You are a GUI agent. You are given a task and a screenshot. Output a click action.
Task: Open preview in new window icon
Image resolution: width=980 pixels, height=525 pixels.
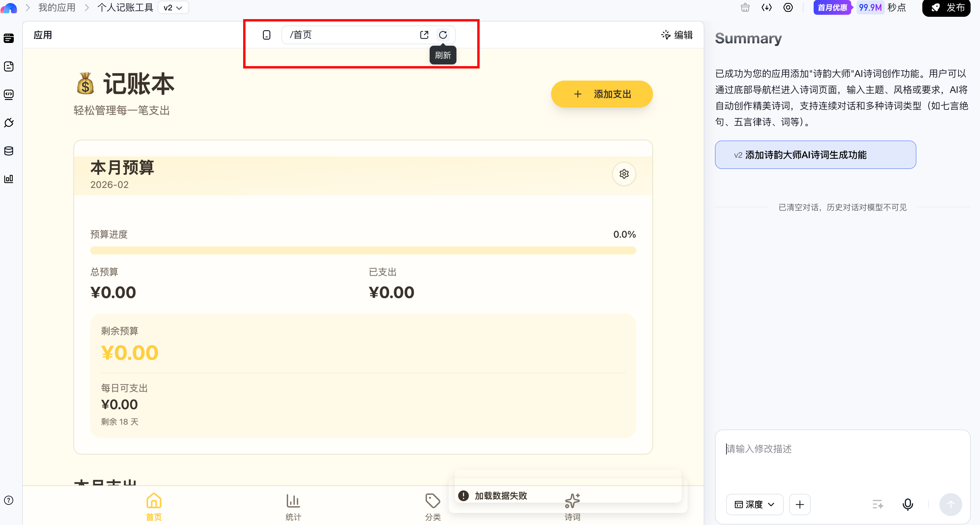tap(424, 35)
